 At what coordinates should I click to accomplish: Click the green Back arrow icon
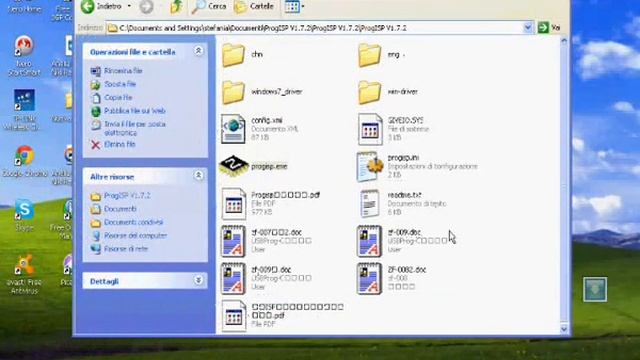coord(88,7)
